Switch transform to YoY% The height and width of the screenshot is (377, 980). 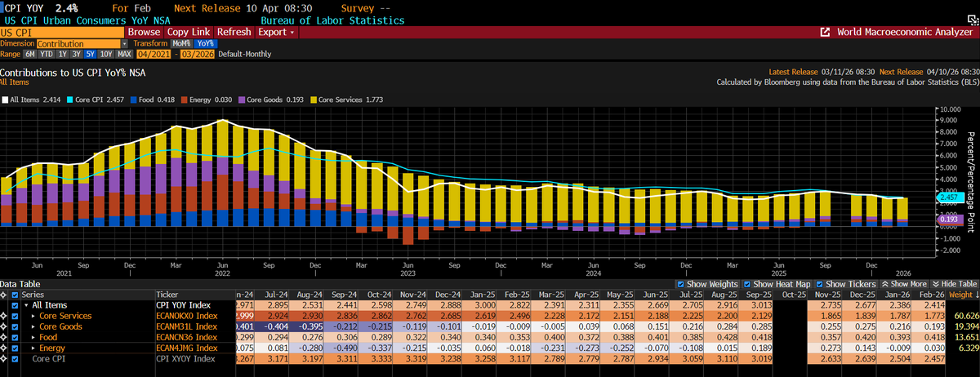(x=206, y=43)
